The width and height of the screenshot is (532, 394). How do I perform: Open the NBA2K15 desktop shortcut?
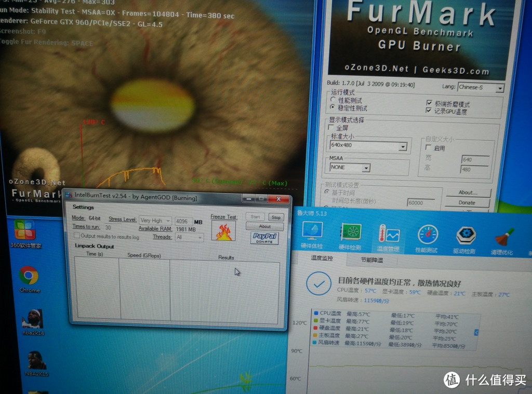click(36, 363)
